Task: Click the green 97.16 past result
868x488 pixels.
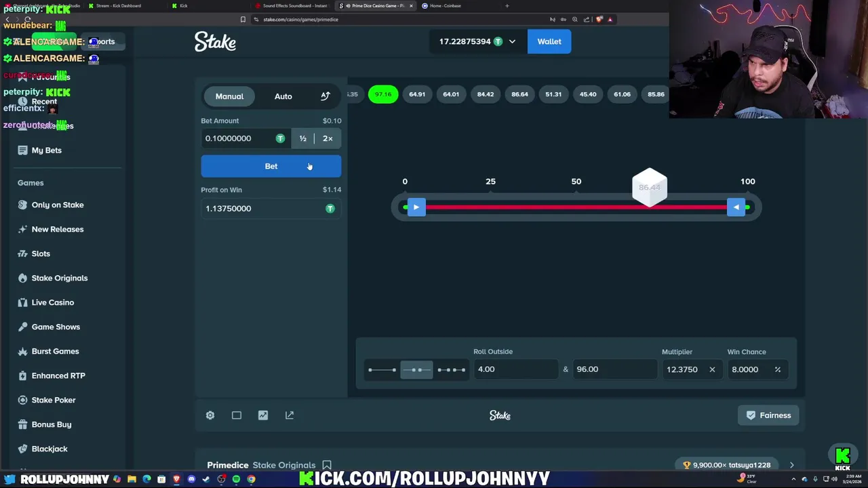Action: tap(383, 94)
